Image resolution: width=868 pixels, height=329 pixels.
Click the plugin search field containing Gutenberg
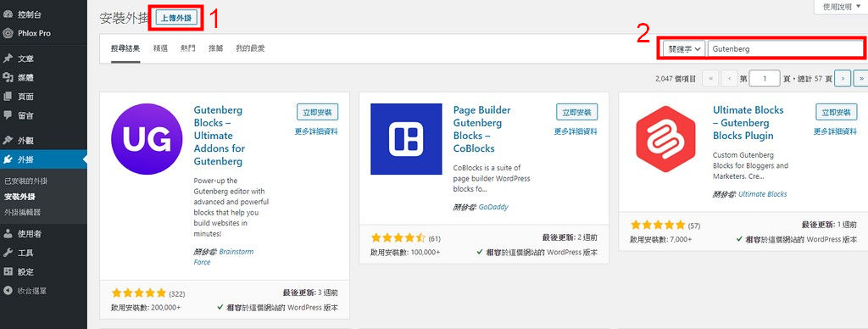pyautogui.click(x=785, y=48)
